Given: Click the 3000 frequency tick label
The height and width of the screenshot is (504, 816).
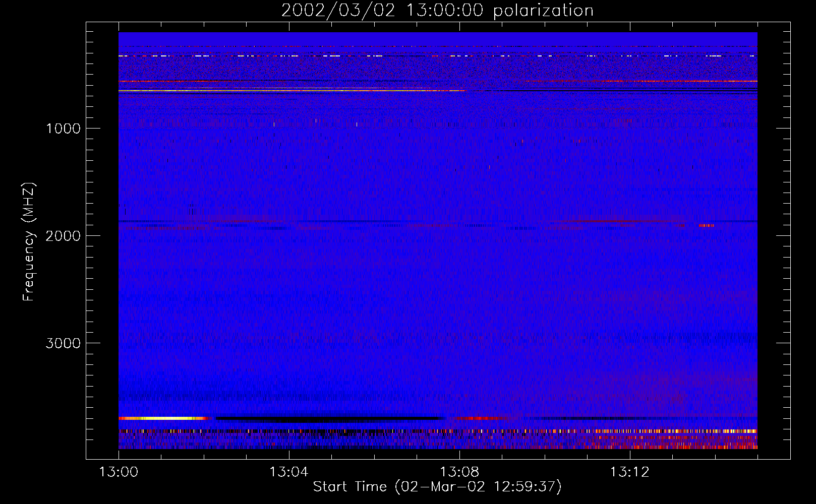Looking at the screenshot, I should [63, 343].
